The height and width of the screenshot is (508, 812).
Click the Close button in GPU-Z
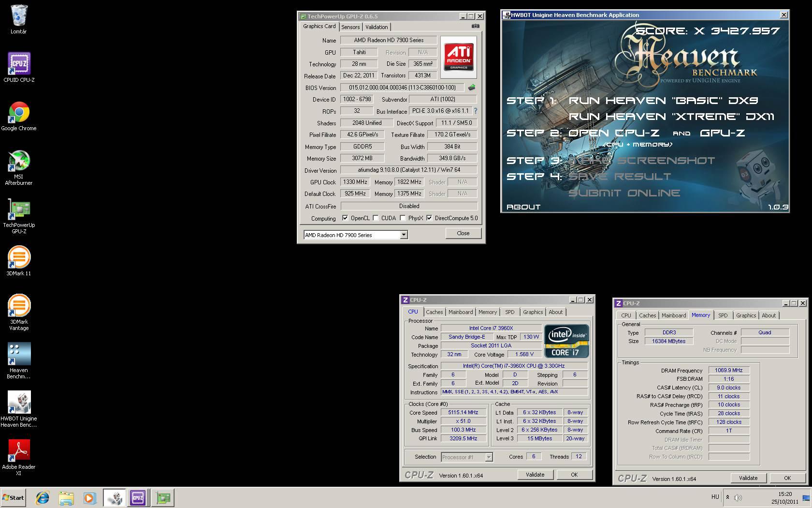coord(463,233)
